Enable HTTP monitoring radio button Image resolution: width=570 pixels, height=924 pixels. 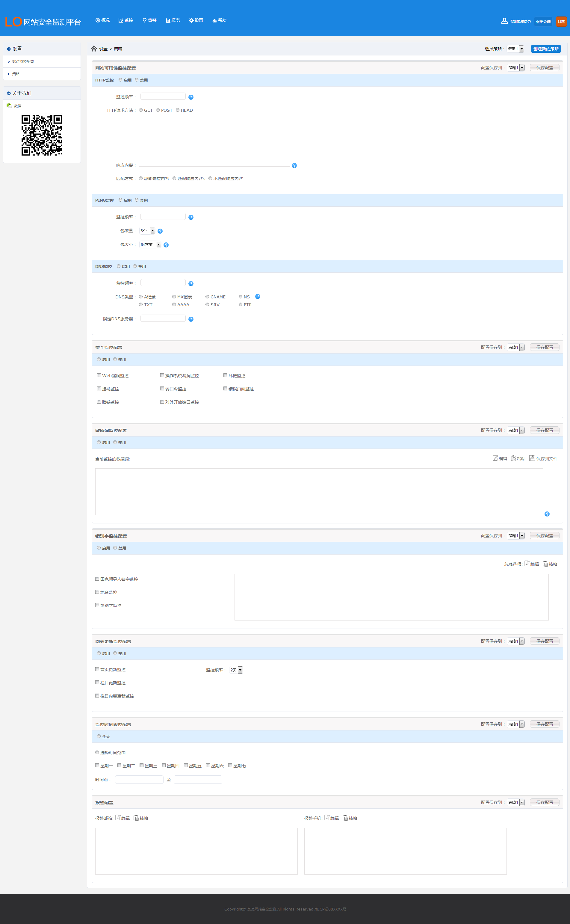point(120,80)
